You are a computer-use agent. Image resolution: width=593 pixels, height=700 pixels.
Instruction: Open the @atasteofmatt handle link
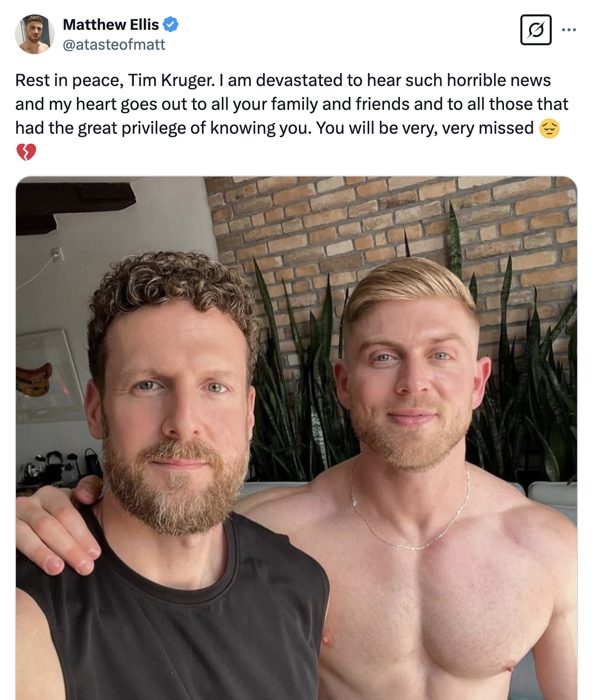114,45
